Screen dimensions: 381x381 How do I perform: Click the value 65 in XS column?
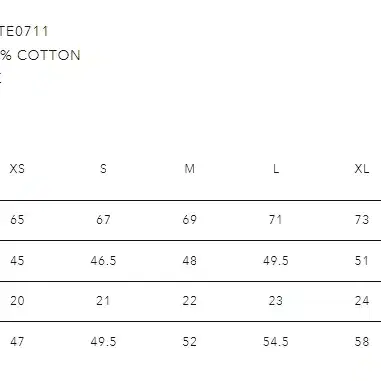point(17,220)
